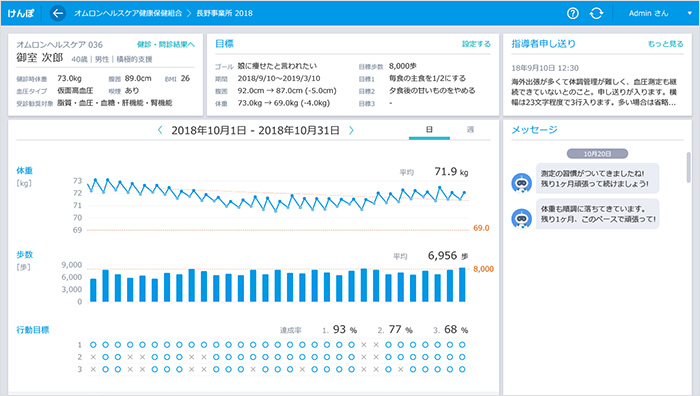Click the back arrow button in header
Image resolution: width=700 pixels, height=396 pixels.
pos(58,13)
